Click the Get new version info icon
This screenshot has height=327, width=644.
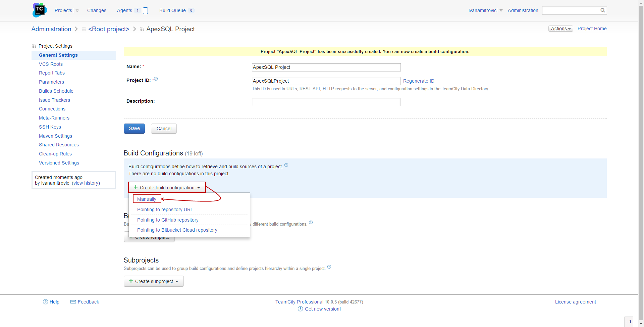pos(300,309)
